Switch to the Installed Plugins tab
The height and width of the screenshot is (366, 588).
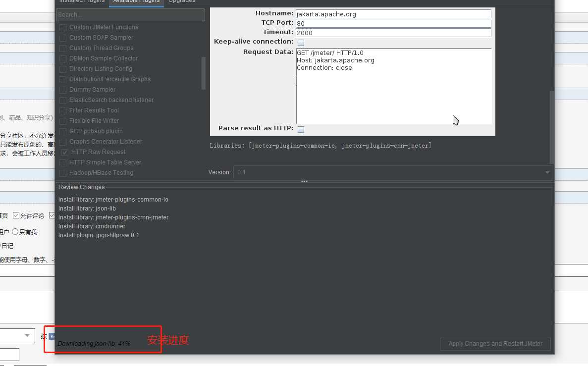(x=82, y=1)
